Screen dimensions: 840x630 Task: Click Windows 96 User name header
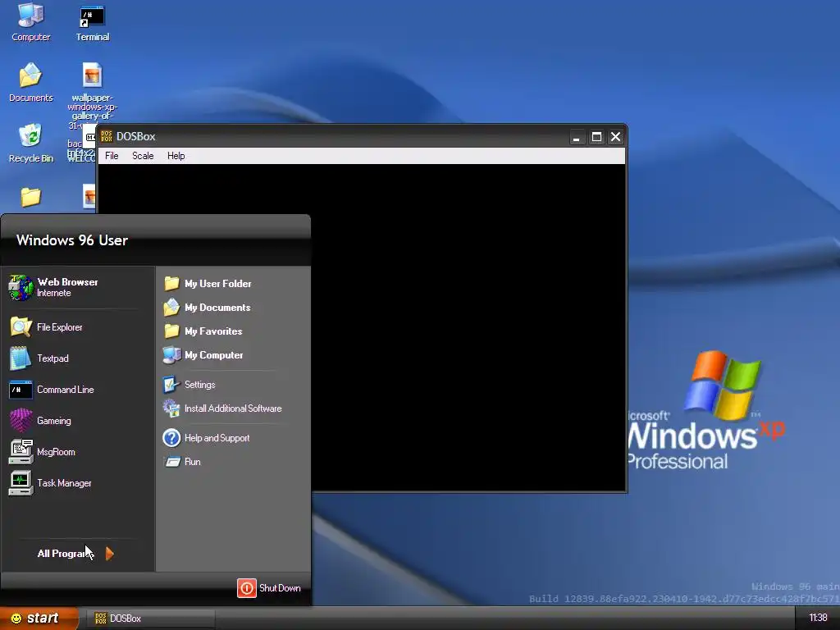click(x=72, y=240)
